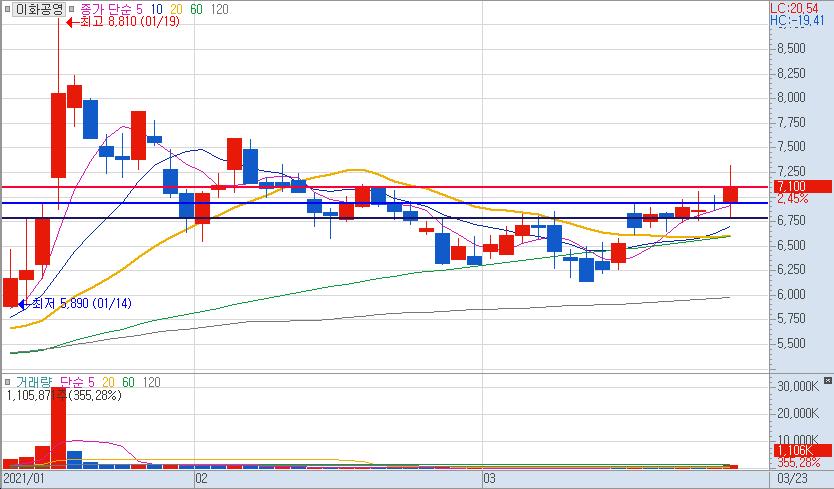This screenshot has width=834, height=489.
Task: Click the square marker left of 이화공영
Action: [7, 9]
